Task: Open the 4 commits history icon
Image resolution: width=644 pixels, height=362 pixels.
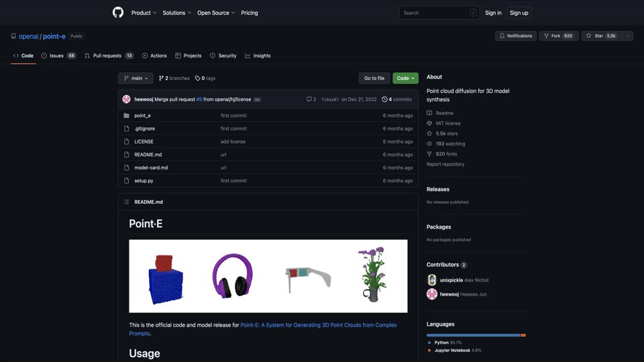Action: point(384,99)
